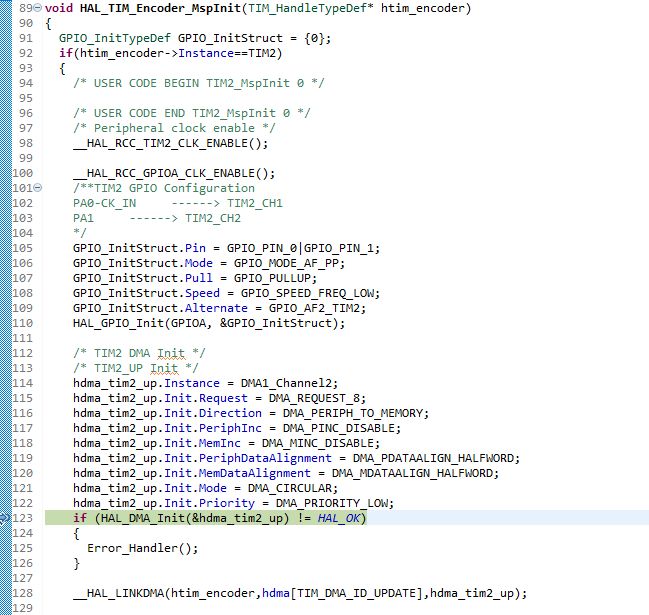The image size is (649, 615).
Task: Click the Peripheral clock enable comment
Action: pyautogui.click(x=174, y=128)
